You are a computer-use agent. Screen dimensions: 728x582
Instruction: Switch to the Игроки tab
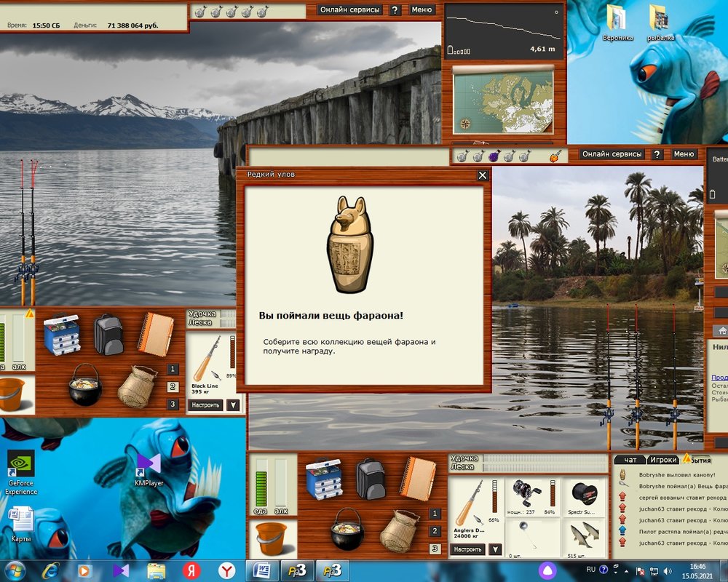pyautogui.click(x=663, y=460)
